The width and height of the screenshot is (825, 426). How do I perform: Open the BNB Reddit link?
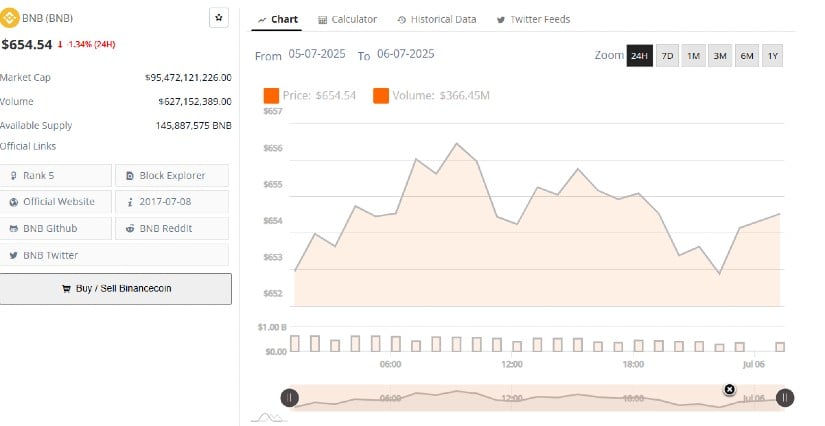click(x=172, y=229)
